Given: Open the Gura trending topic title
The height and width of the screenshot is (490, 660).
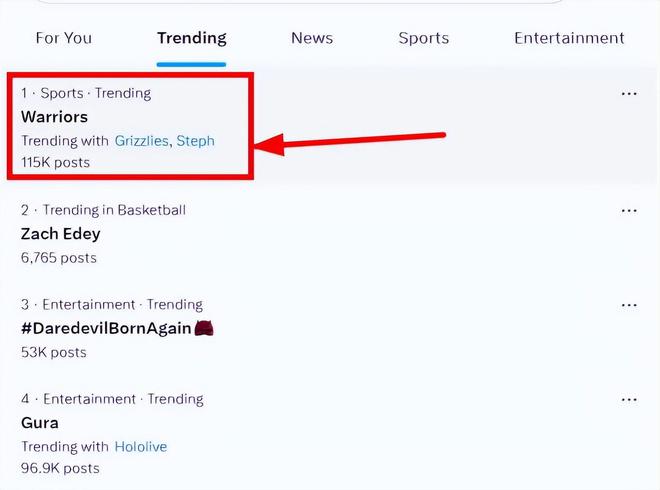Looking at the screenshot, I should 40,423.
